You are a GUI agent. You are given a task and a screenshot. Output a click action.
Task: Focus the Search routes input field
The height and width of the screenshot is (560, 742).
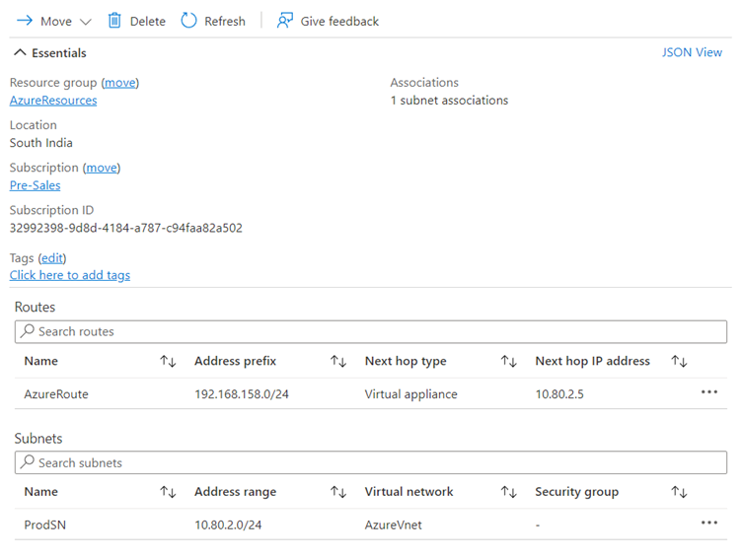(371, 331)
